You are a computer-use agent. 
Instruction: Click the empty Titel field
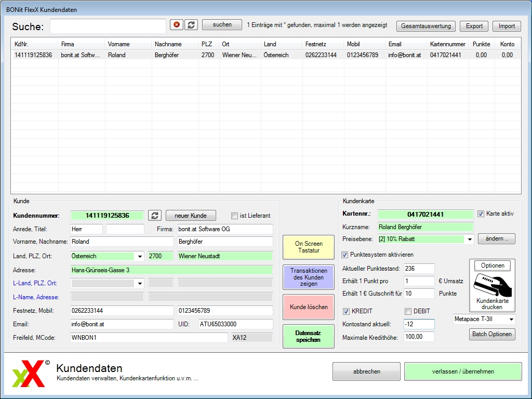tap(125, 229)
